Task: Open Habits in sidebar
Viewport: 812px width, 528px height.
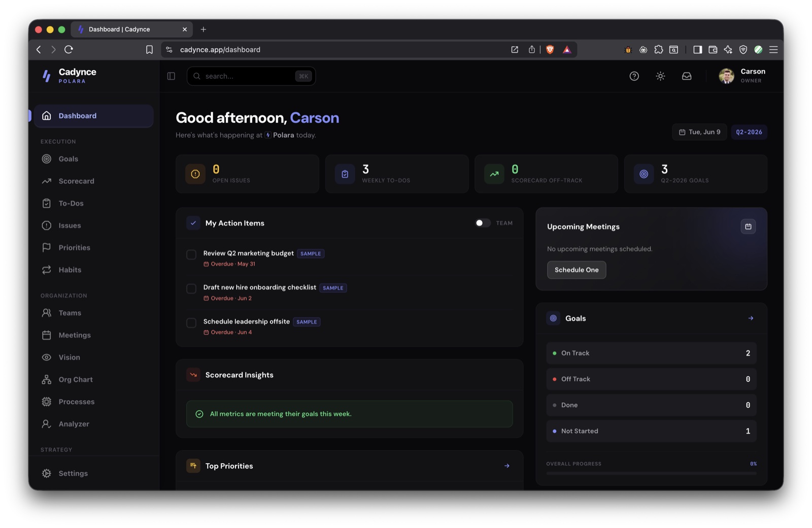Action: pos(93,270)
